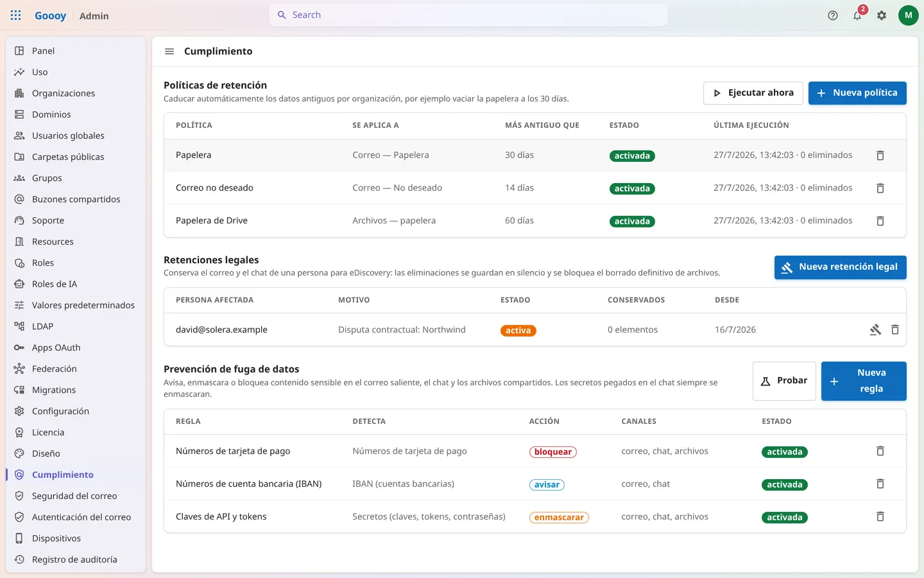Open Uso in the sidebar

click(x=76, y=72)
